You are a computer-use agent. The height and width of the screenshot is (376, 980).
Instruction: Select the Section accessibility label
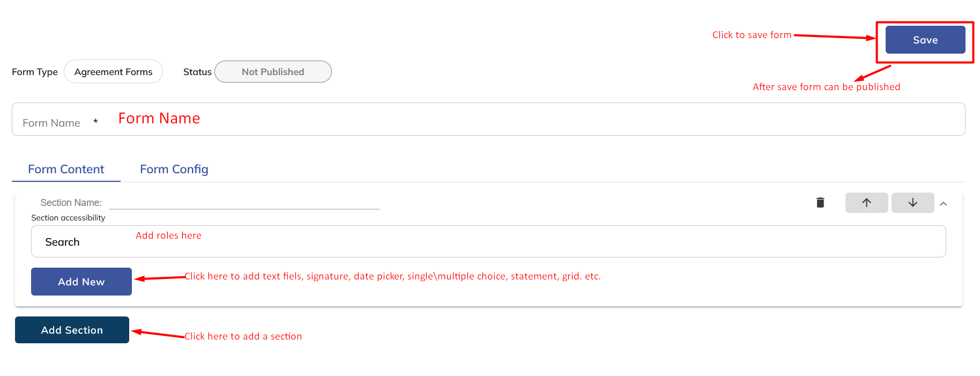[x=68, y=218]
